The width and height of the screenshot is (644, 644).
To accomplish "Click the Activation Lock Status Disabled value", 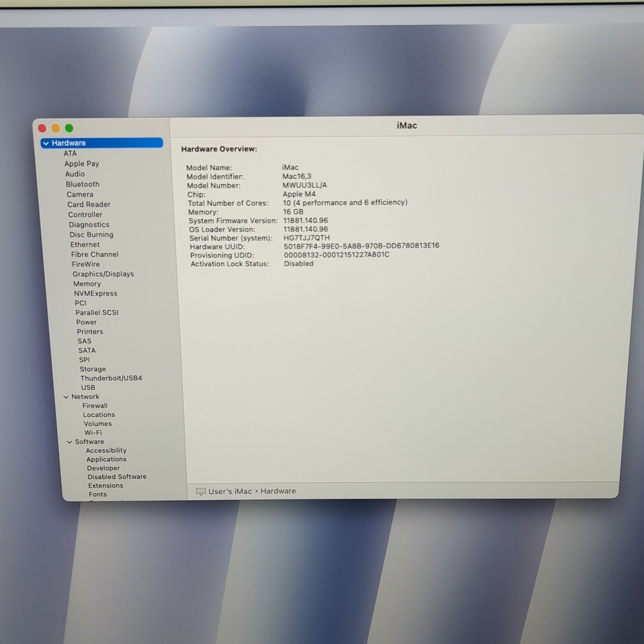I will 299,264.
